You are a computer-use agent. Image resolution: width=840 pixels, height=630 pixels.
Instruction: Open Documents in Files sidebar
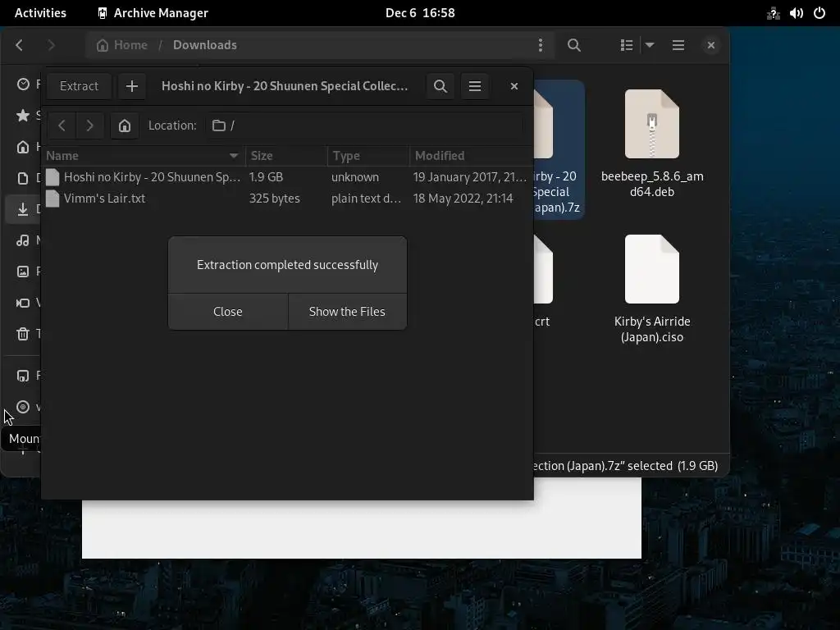(x=23, y=178)
